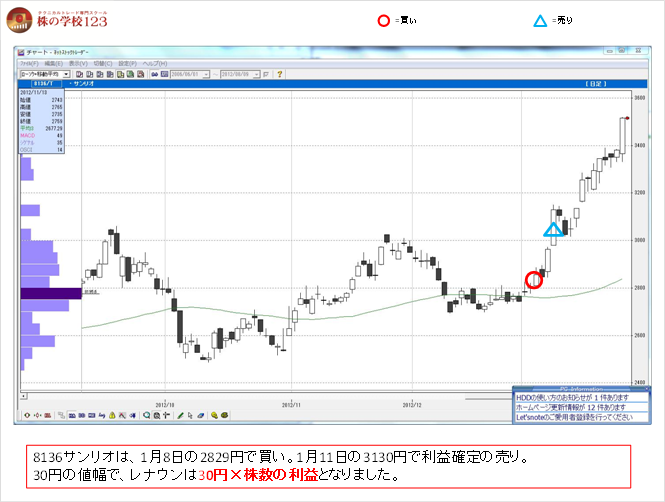Open the ファイル(F) menu
The height and width of the screenshot is (502, 665).
point(29,63)
